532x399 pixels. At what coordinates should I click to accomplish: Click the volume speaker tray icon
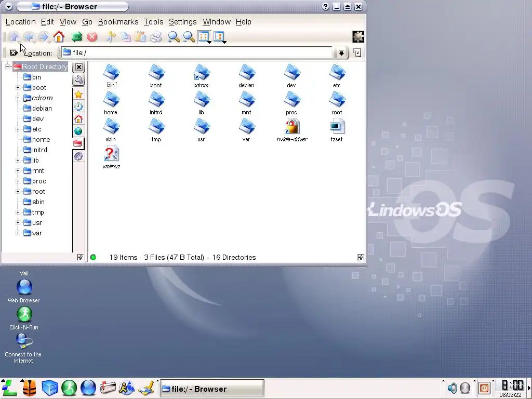[x=453, y=388]
